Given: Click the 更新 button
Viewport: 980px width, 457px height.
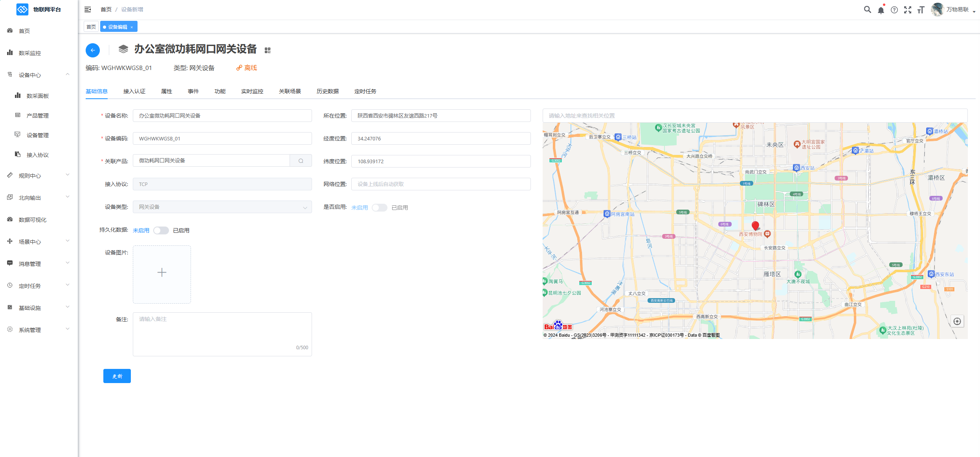Looking at the screenshot, I should (117, 376).
